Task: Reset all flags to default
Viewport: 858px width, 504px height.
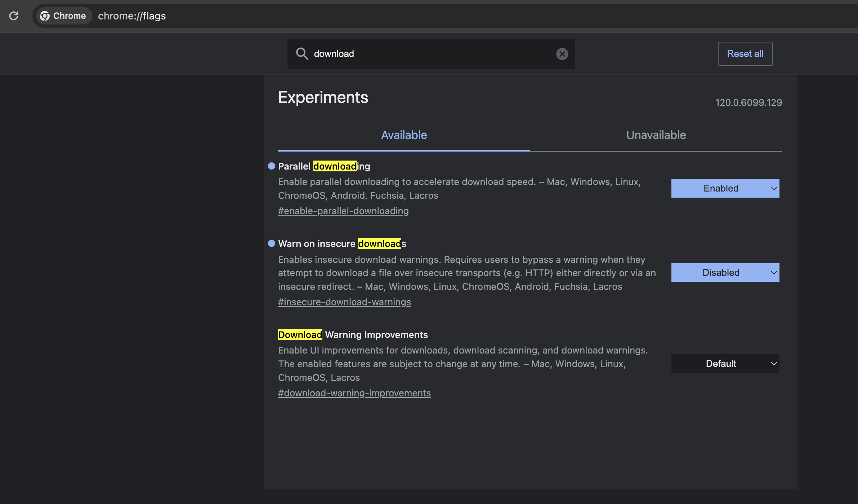Action: point(745,54)
